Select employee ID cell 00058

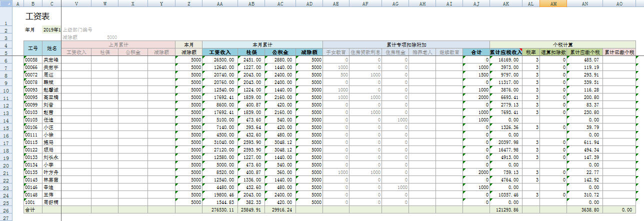point(33,59)
